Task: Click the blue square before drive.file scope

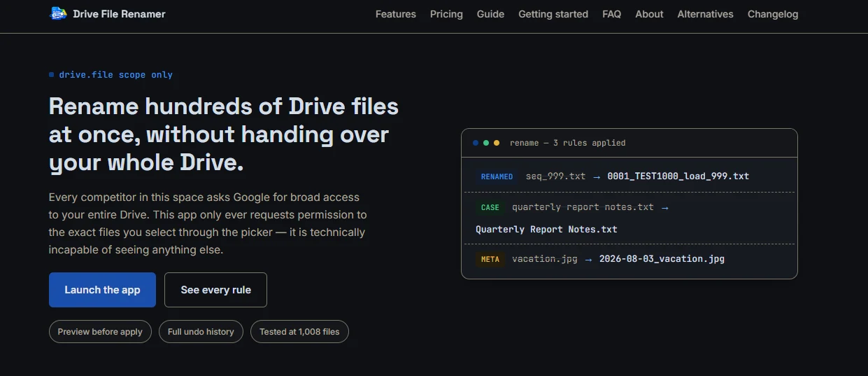Action: tap(51, 75)
